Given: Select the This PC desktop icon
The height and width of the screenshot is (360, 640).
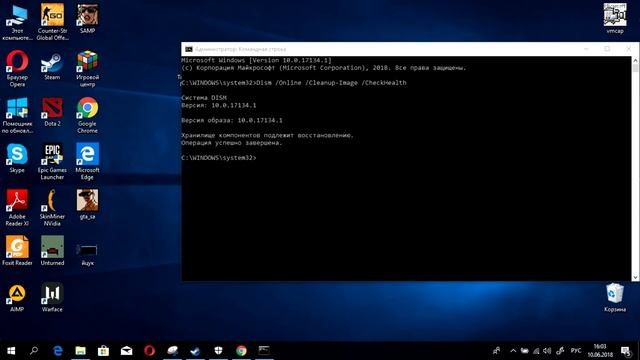Looking at the screenshot, I should coord(17,22).
